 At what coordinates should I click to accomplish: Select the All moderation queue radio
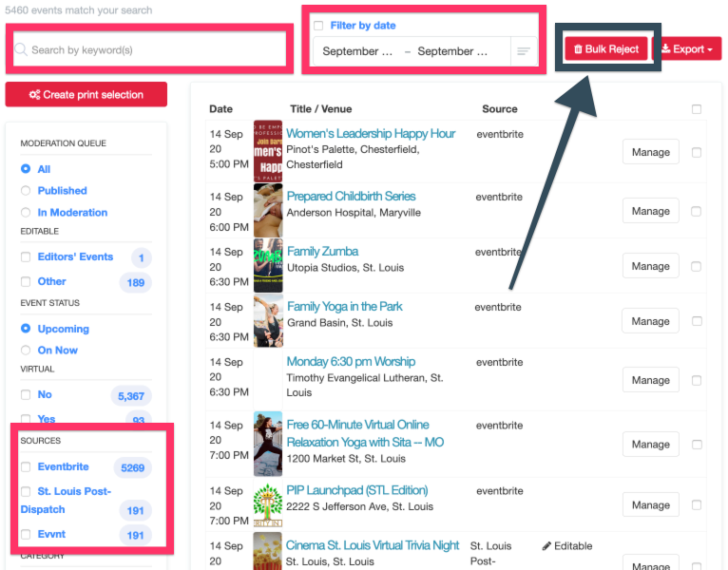click(x=26, y=169)
